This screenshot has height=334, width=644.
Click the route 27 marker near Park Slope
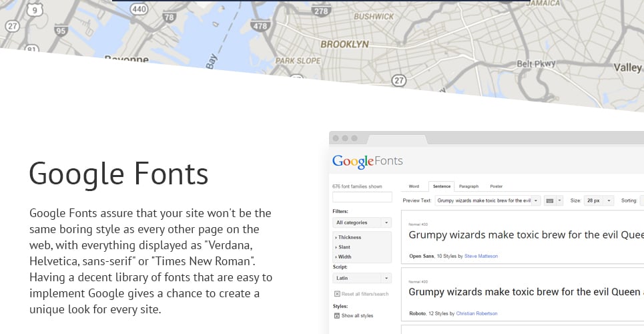[x=398, y=80]
